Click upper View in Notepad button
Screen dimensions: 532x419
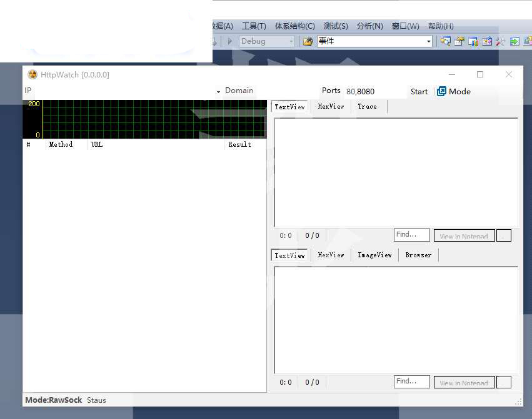[x=464, y=236]
